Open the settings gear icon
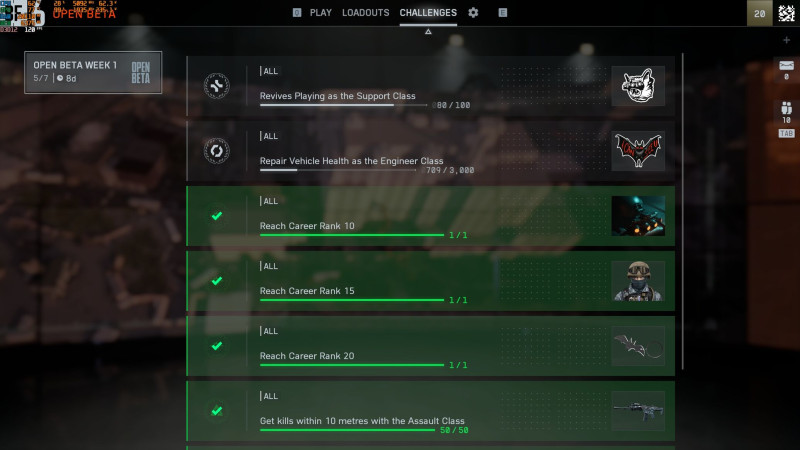This screenshot has height=450, width=800. coord(473,13)
